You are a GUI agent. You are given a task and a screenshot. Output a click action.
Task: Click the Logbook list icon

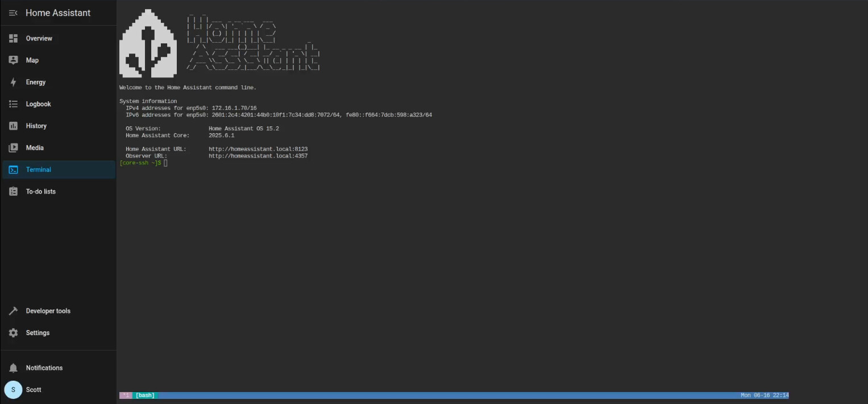(13, 104)
